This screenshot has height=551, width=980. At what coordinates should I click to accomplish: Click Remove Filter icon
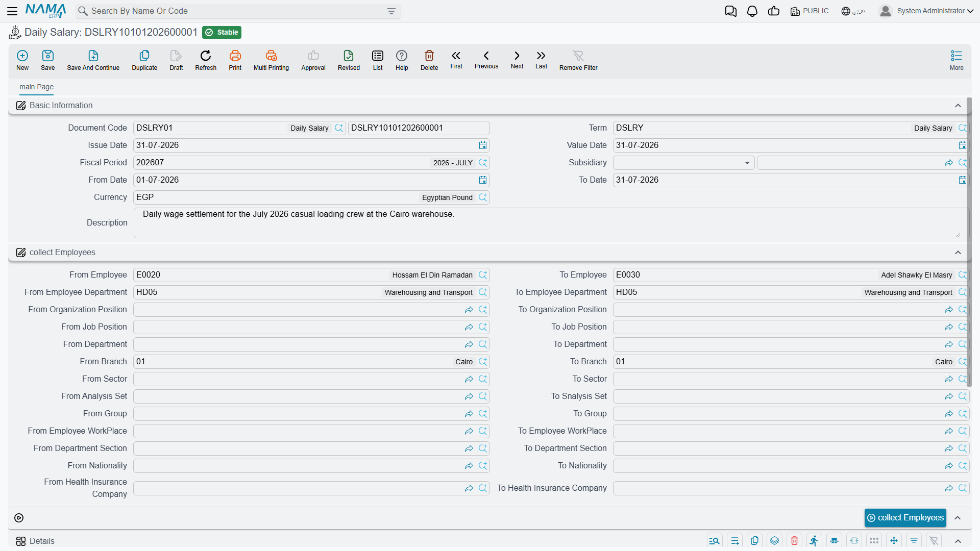point(578,60)
